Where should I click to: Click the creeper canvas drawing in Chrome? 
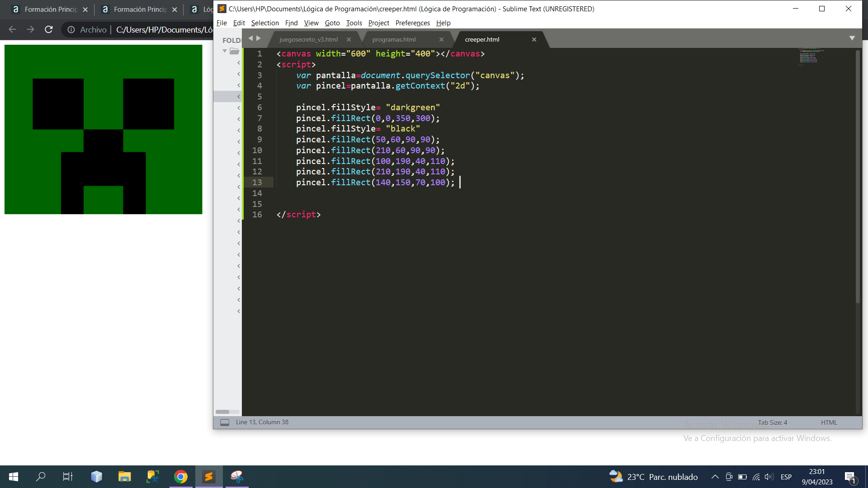coord(104,129)
